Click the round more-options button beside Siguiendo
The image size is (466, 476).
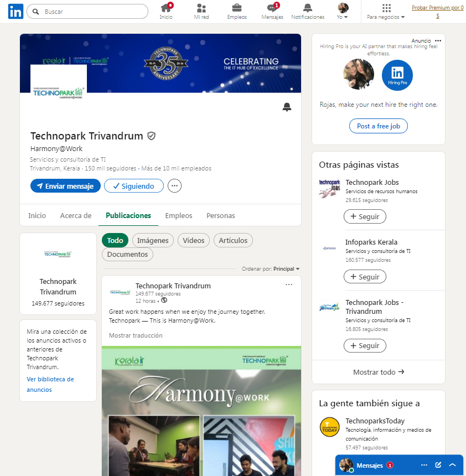pos(174,186)
